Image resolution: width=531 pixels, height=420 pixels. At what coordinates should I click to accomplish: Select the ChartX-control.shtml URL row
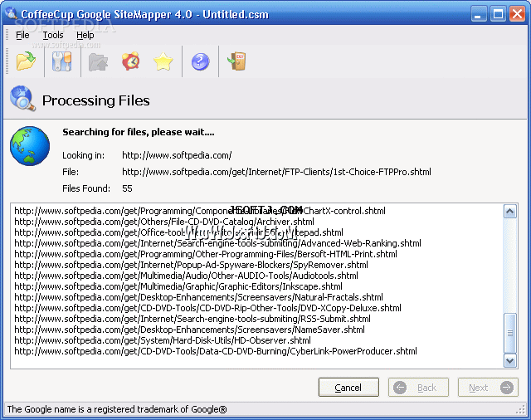click(200, 211)
